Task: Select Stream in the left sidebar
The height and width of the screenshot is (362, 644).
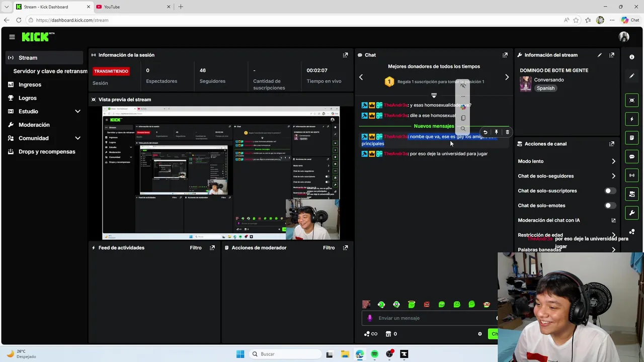Action: 45,58
